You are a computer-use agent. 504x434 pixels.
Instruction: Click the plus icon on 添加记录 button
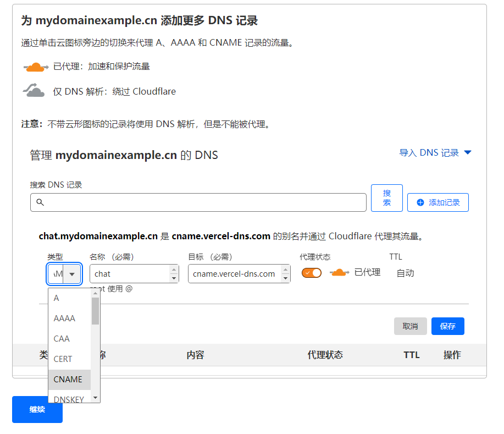[x=420, y=202]
